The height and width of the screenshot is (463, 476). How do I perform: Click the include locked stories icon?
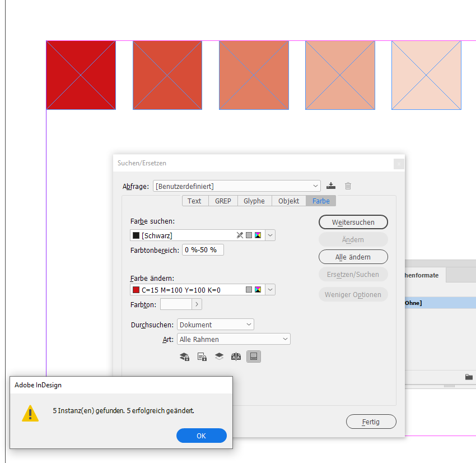point(202,356)
